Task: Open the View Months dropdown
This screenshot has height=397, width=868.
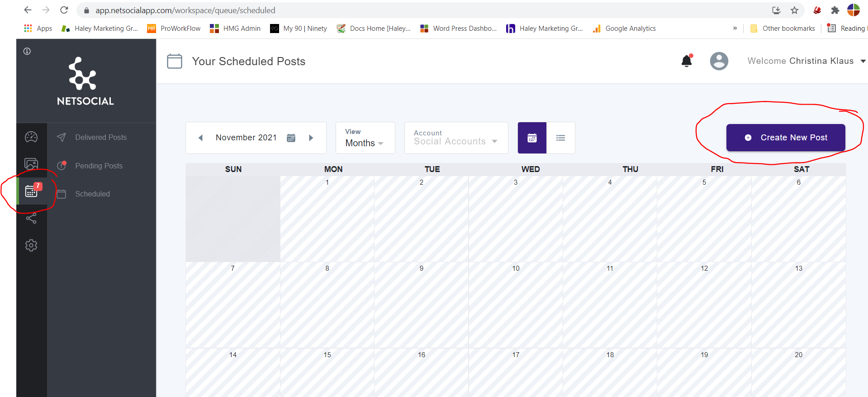Action: coord(365,138)
